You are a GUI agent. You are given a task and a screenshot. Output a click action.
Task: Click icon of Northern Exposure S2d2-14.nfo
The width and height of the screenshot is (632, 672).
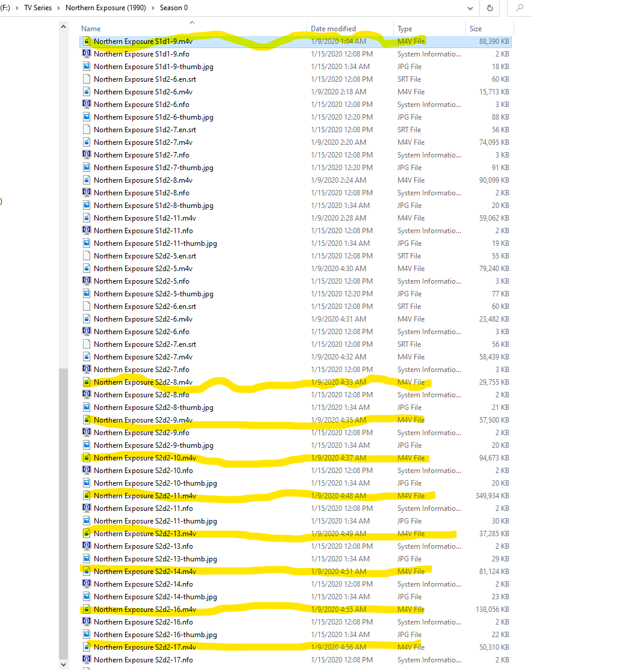click(x=87, y=584)
